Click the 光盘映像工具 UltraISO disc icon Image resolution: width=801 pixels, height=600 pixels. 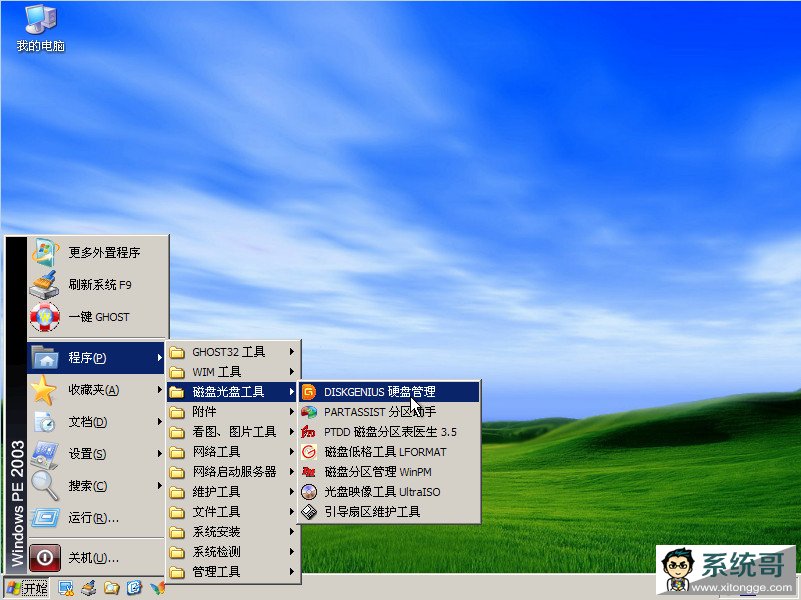pos(309,492)
